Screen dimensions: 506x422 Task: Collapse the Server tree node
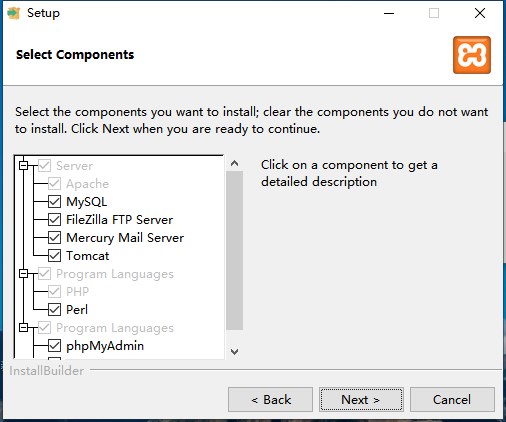click(23, 165)
